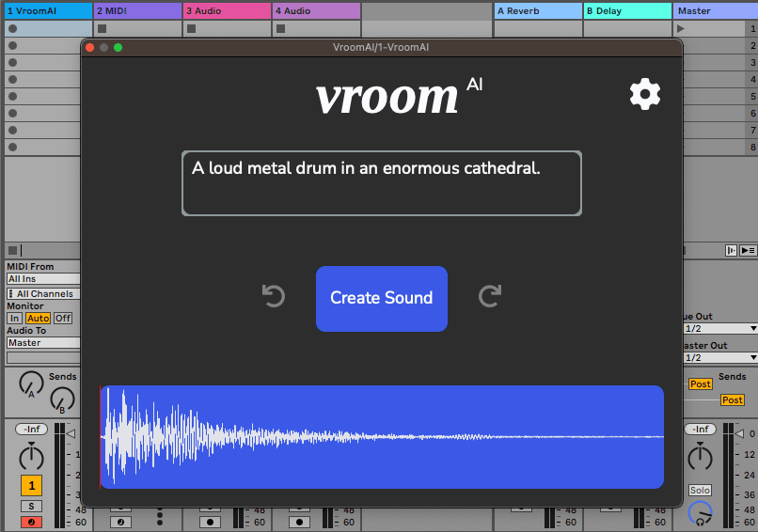Viewport: 758px width, 532px height.
Task: Click eighth clip slot record button in VroomAI track
Action: (x=13, y=147)
